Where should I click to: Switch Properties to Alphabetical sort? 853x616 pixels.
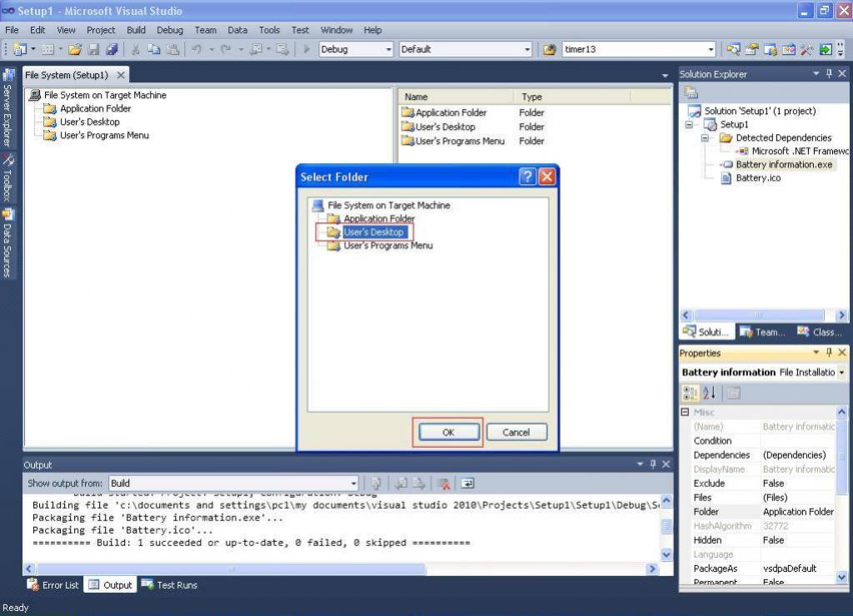click(x=709, y=393)
